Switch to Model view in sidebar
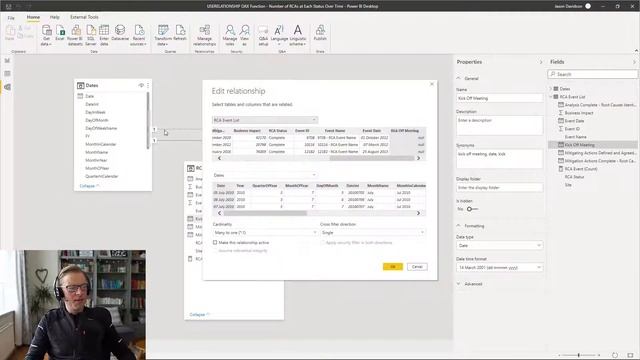The image size is (640, 360). (7, 87)
